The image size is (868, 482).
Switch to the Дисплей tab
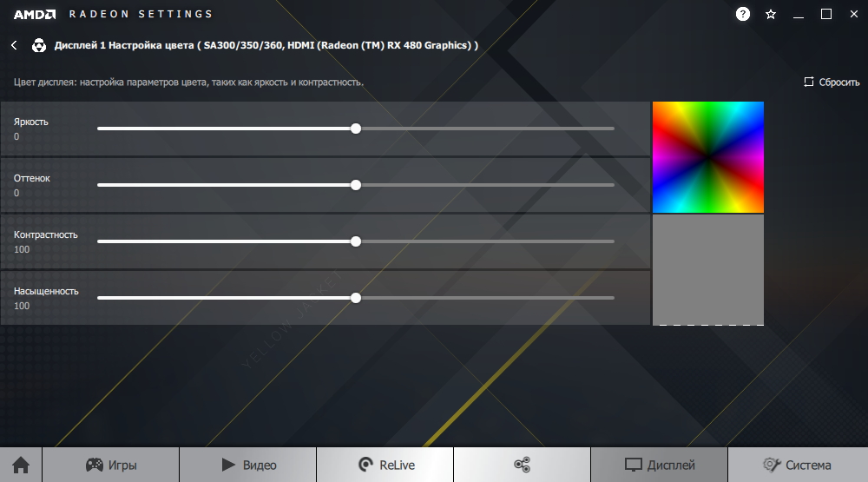coord(660,465)
